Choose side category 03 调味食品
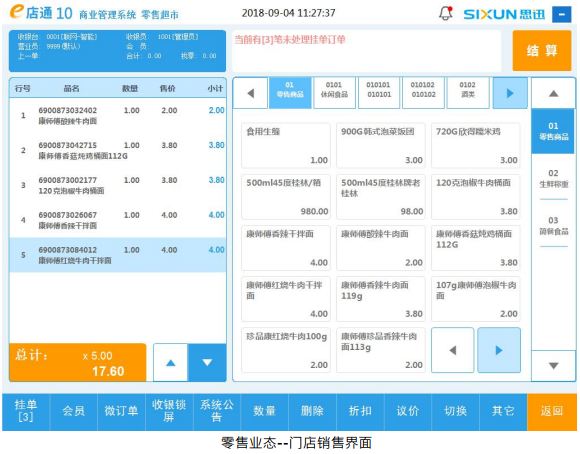 [553, 226]
